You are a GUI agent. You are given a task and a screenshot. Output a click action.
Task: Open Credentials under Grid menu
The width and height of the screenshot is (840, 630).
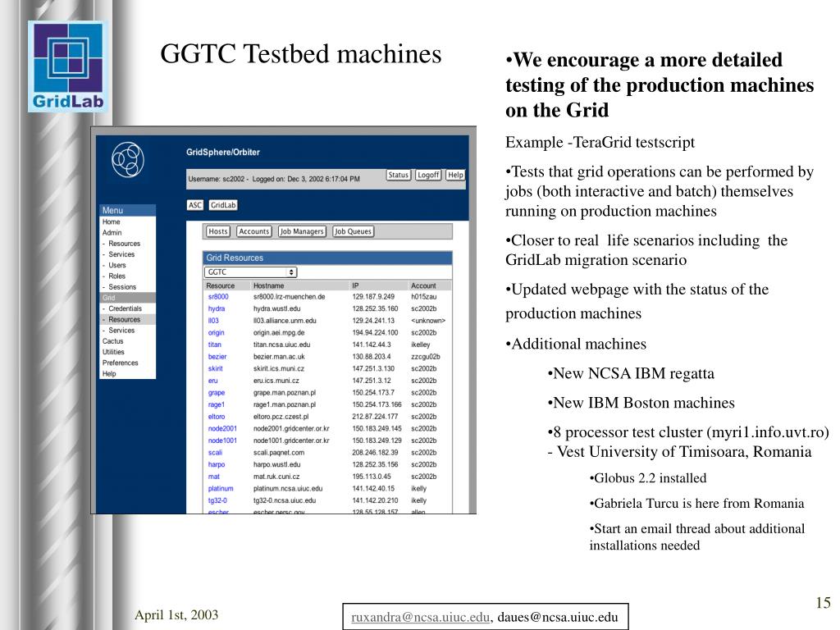click(125, 308)
